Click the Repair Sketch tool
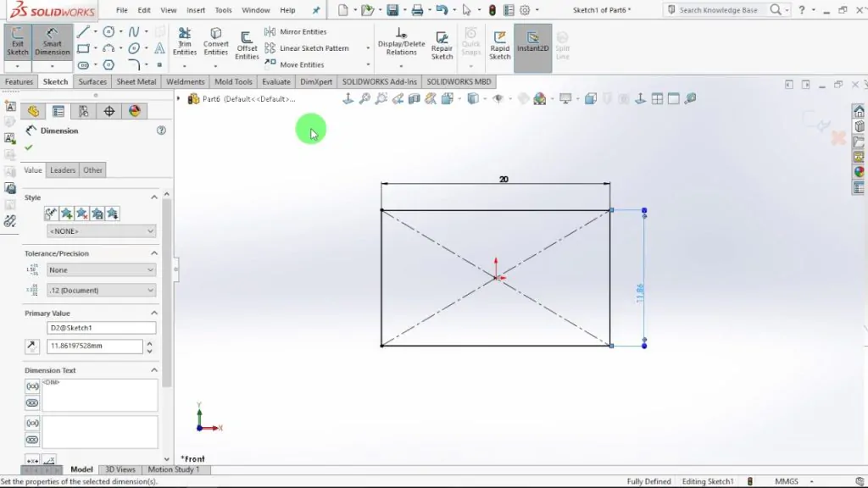 442,46
